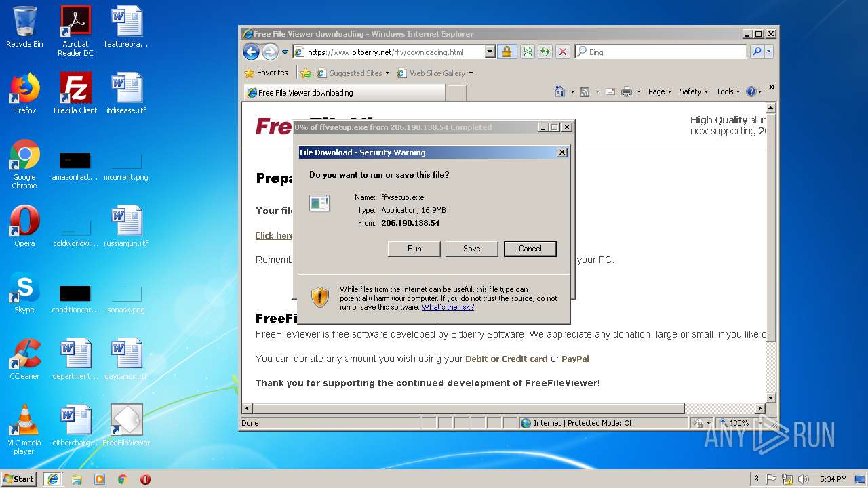This screenshot has width=868, height=488.
Task: Open a new blank tab
Action: [457, 93]
